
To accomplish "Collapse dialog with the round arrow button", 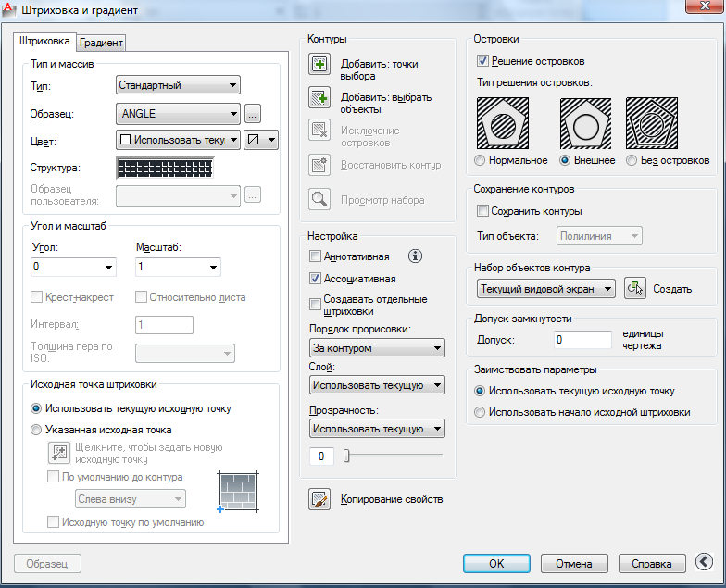I will pyautogui.click(x=704, y=562).
